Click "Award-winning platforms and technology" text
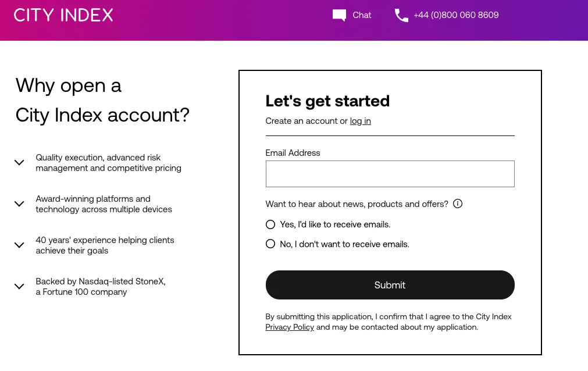 104,204
